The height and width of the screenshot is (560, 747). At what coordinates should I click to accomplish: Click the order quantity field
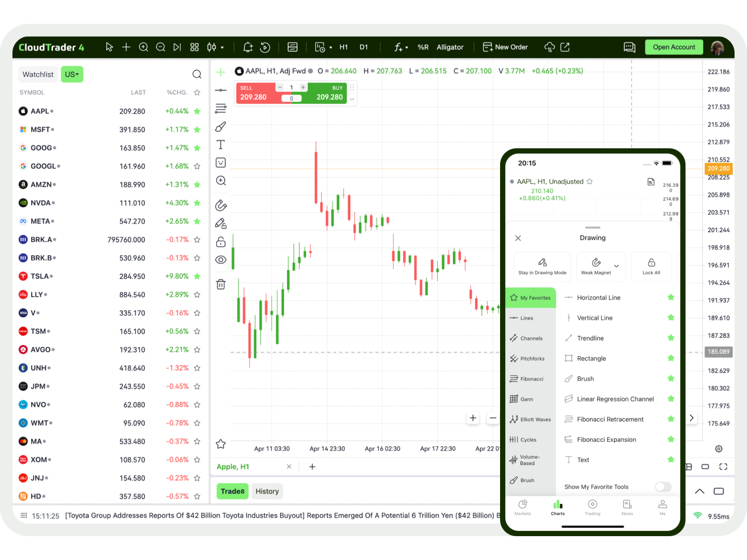click(x=292, y=87)
